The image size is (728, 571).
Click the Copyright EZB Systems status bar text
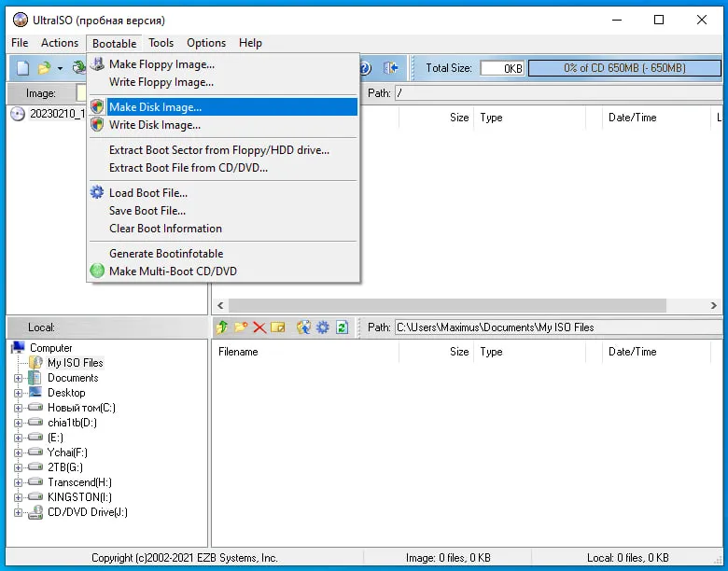184,558
